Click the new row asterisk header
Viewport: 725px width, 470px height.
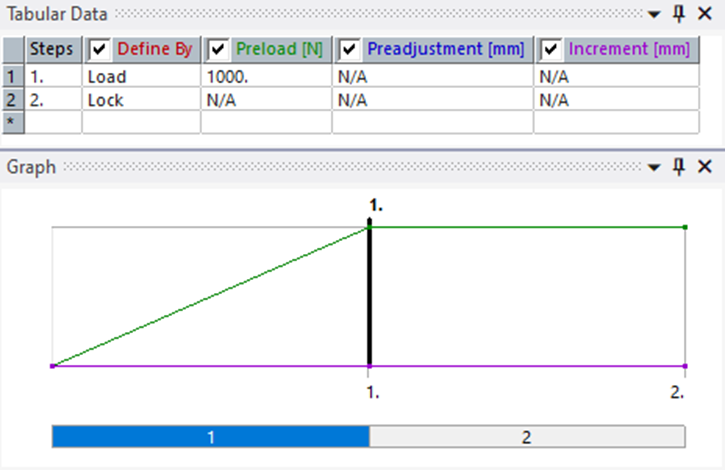point(13,122)
